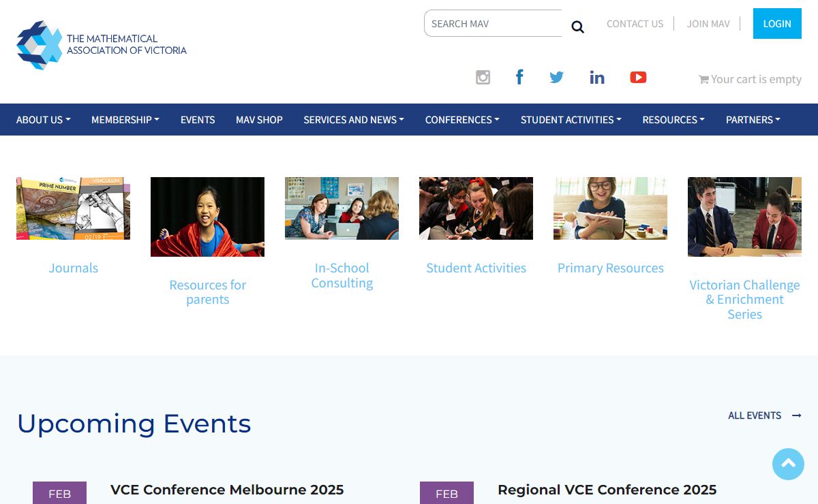818x504 pixels.
Task: Open Victorian Challenge & Enrichment Series link
Action: click(x=744, y=300)
